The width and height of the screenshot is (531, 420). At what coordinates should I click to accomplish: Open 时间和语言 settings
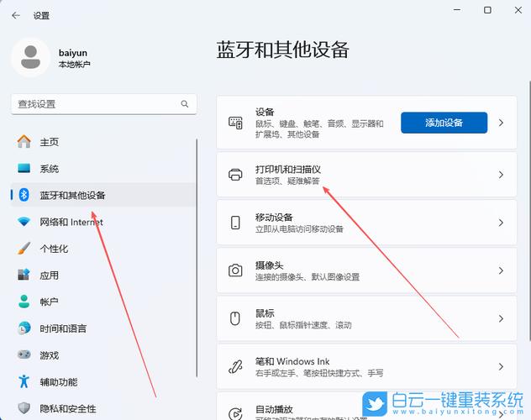point(103,328)
